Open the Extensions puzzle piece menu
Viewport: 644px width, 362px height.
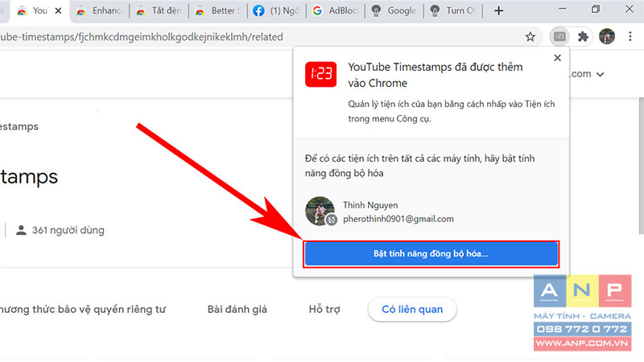[x=583, y=37]
